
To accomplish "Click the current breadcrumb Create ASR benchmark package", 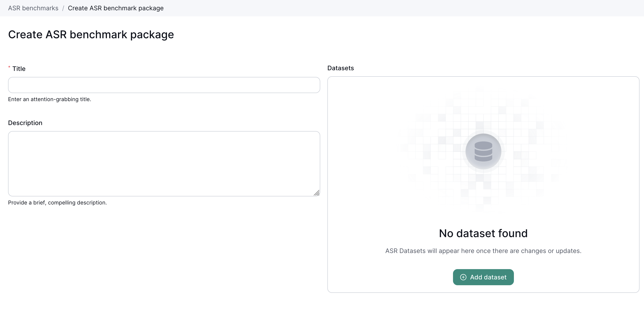I will [116, 8].
